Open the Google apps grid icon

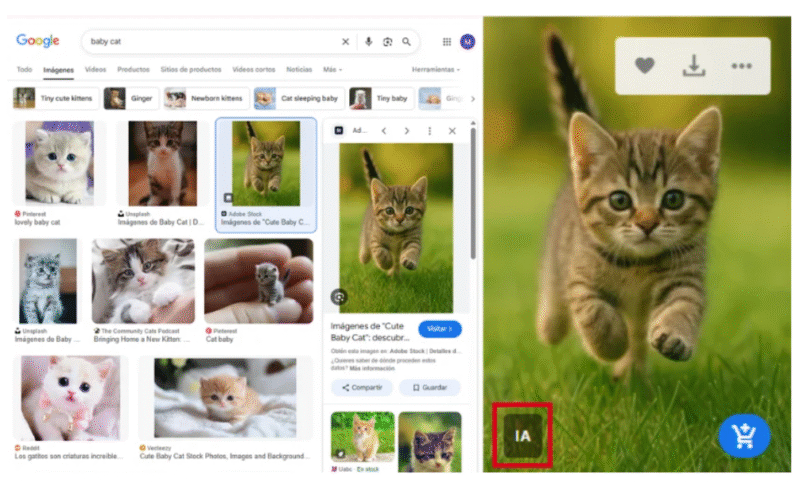pyautogui.click(x=447, y=42)
